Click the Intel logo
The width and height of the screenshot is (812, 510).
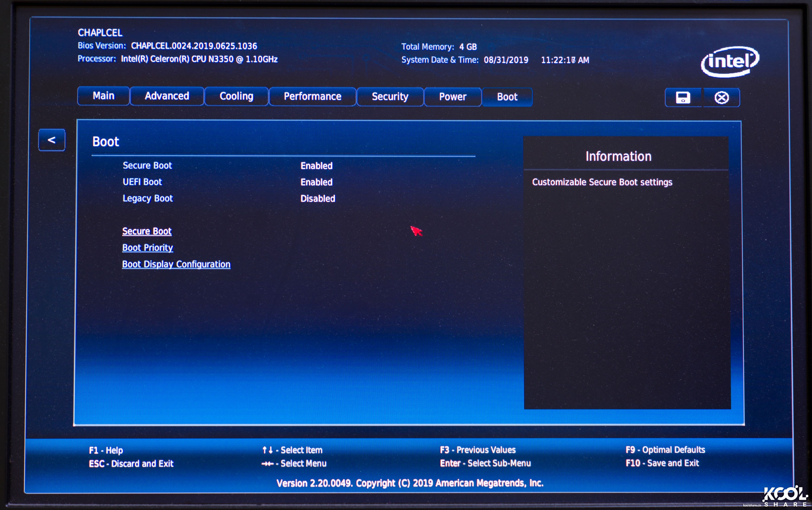click(x=729, y=61)
